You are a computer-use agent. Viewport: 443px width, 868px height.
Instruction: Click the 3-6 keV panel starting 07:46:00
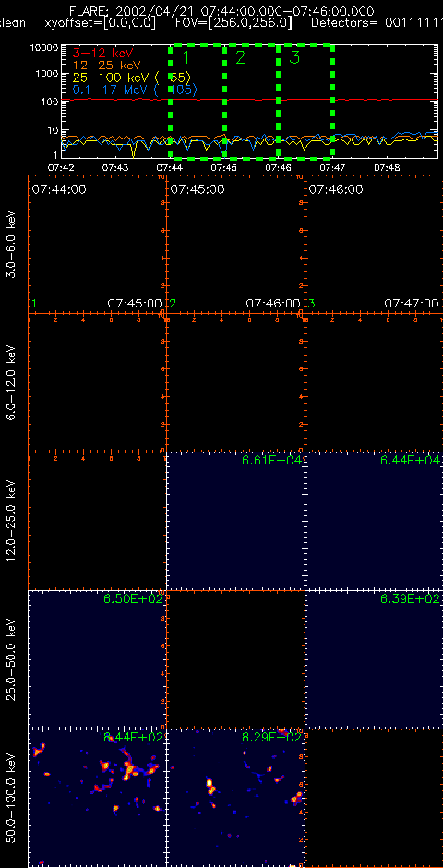coord(374,244)
